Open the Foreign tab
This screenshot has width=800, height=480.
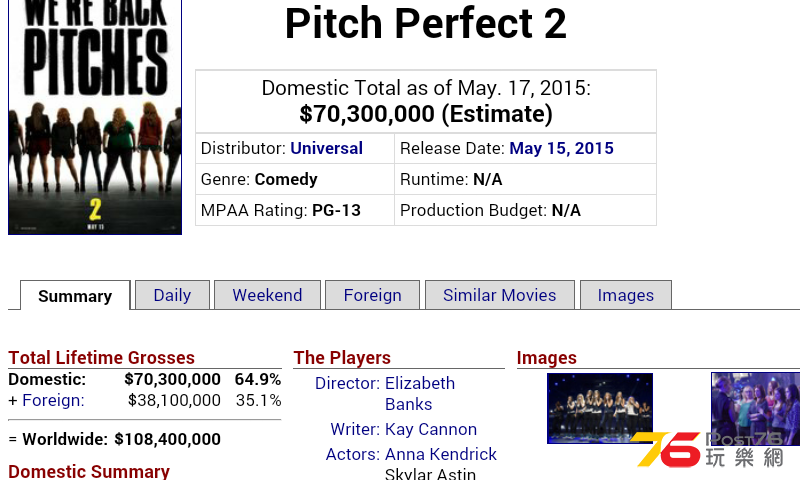coord(372,295)
